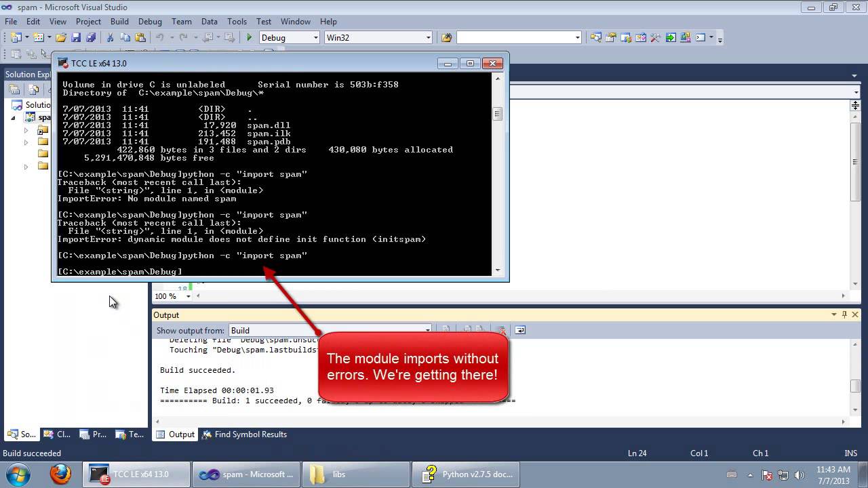Clear all output with the Output toolbar icon

coord(501,330)
